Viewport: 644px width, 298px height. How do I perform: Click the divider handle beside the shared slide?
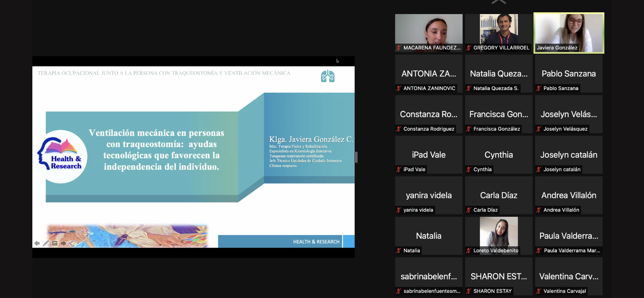[x=356, y=157]
